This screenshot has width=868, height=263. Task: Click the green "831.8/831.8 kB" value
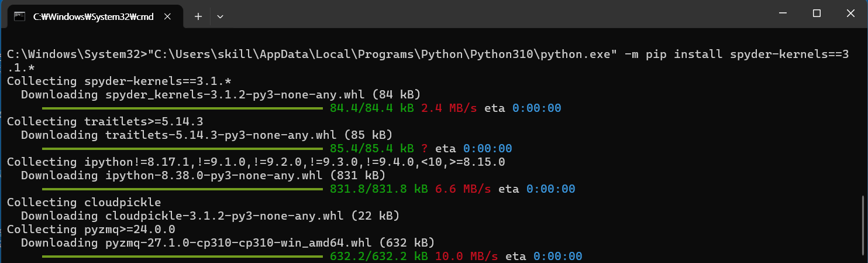point(379,189)
